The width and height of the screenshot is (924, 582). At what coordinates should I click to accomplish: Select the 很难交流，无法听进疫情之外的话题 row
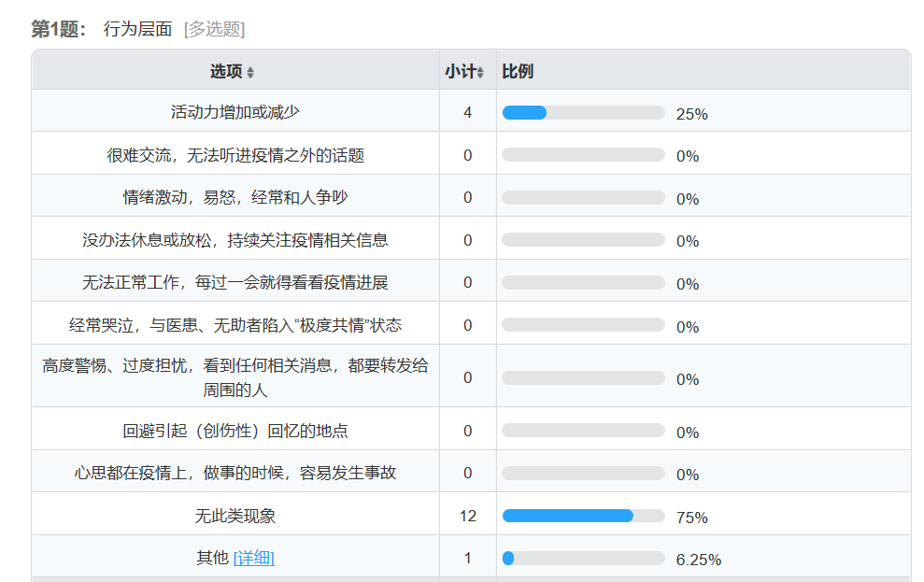click(x=235, y=155)
